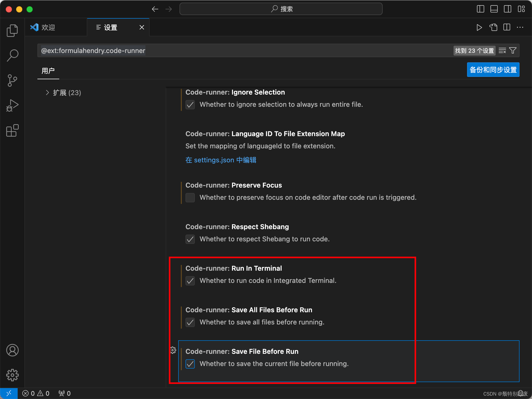532x399 pixels.
Task: Click the Run In Terminal setting title
Action: [234, 268]
